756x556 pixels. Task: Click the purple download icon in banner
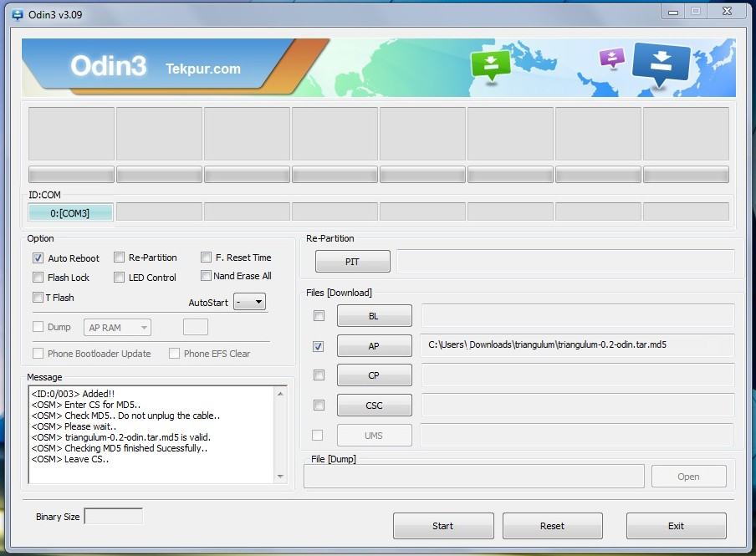(612, 58)
